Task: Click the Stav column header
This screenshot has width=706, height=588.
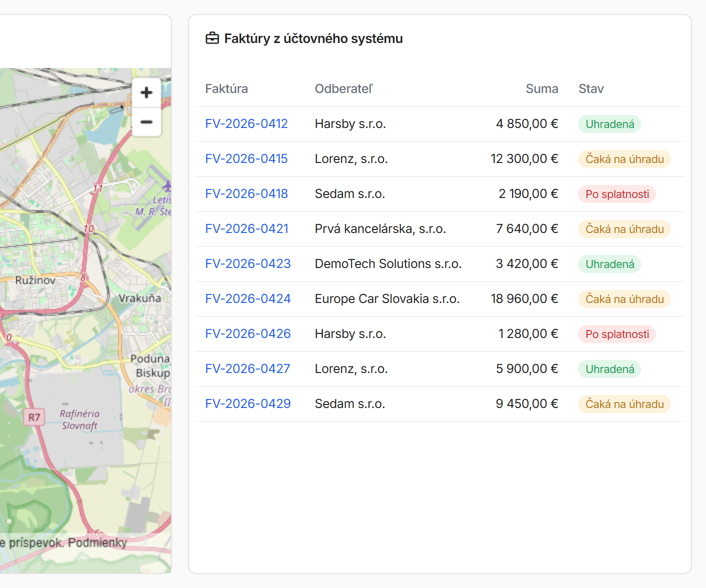Action: tap(591, 89)
